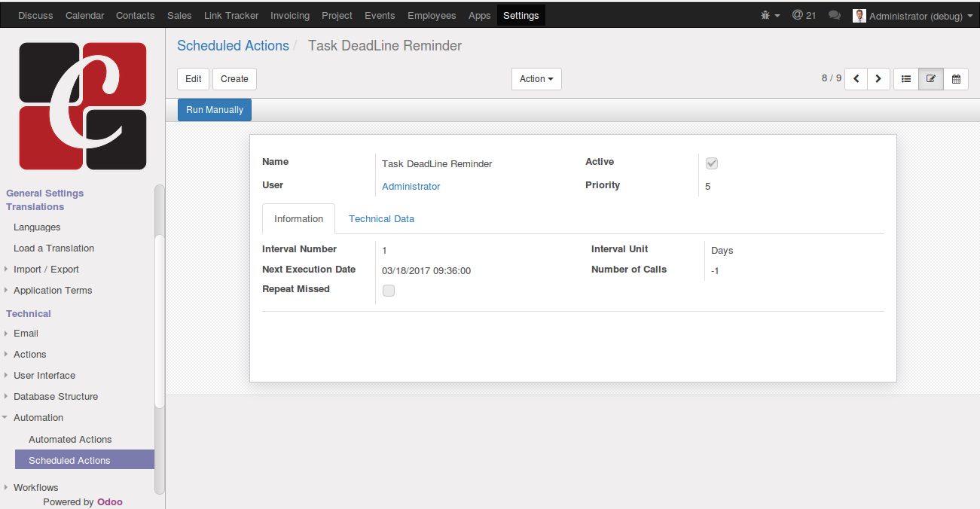Expand the Database Structure menu section
Viewport: 980px width, 509px height.
[x=56, y=396]
